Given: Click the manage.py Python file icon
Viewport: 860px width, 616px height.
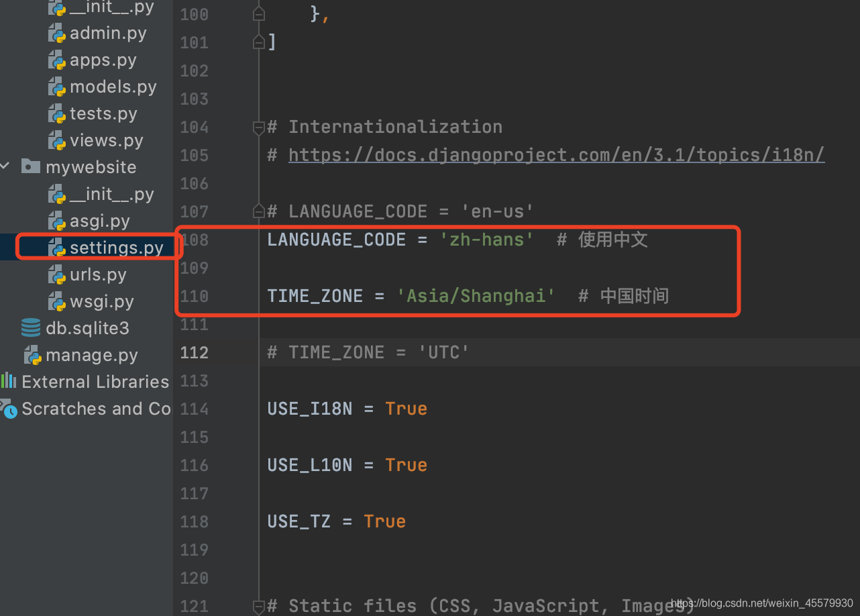Looking at the screenshot, I should click(x=32, y=355).
